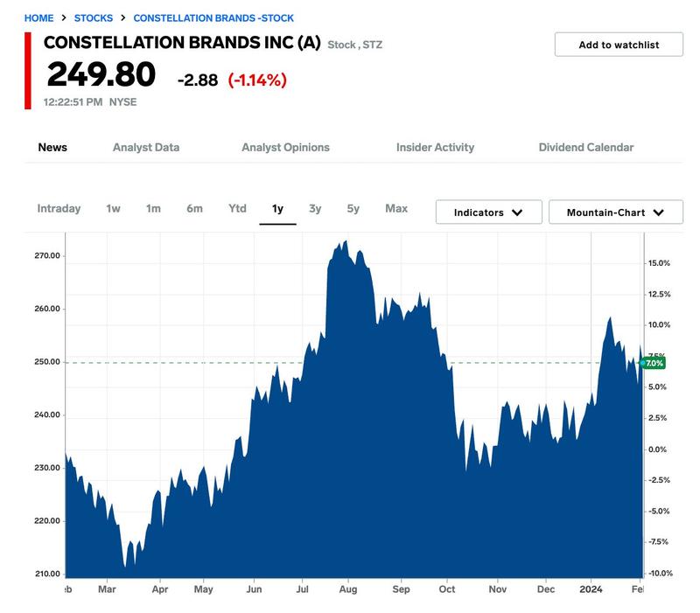The height and width of the screenshot is (613, 700).
Task: Open the STOCKS breadcrumb link
Action: 94,18
